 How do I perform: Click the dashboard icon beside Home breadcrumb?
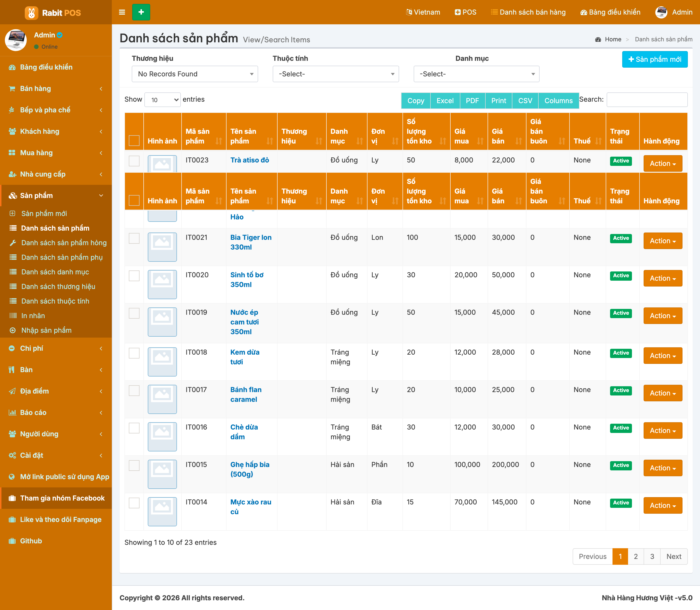coord(598,39)
